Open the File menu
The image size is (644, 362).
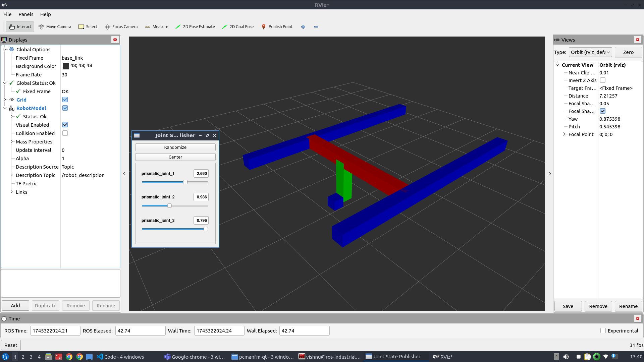(x=7, y=14)
